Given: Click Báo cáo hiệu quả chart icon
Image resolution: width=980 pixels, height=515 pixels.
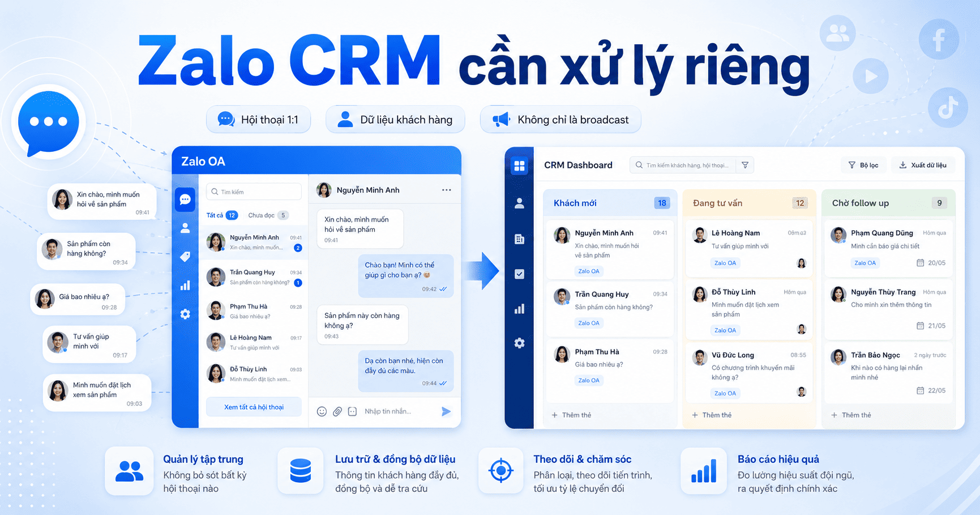Looking at the screenshot, I should [x=704, y=471].
